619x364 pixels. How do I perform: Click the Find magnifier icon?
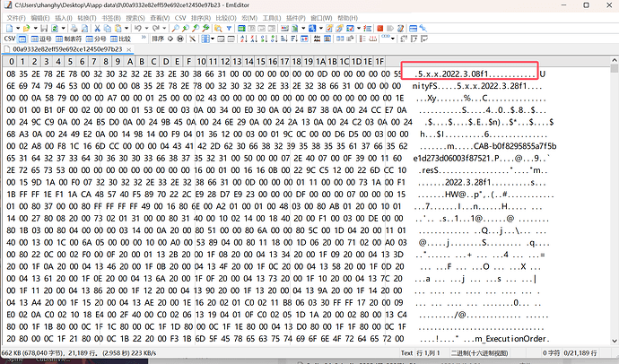pyautogui.click(x=175, y=29)
